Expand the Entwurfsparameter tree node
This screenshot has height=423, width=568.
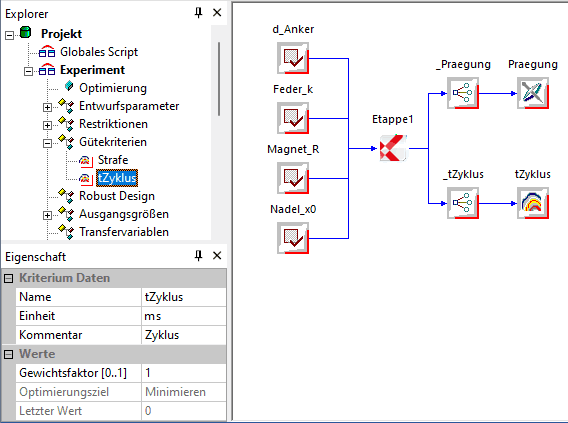pos(47,107)
